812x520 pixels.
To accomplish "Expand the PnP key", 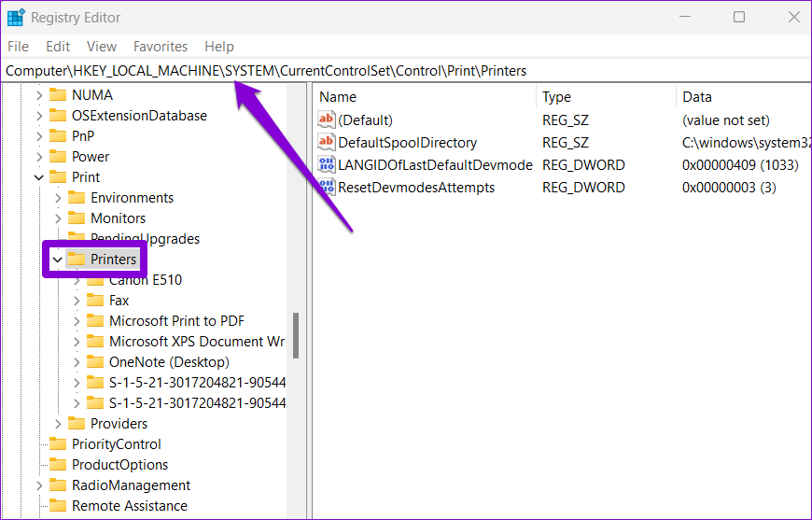I will (39, 136).
